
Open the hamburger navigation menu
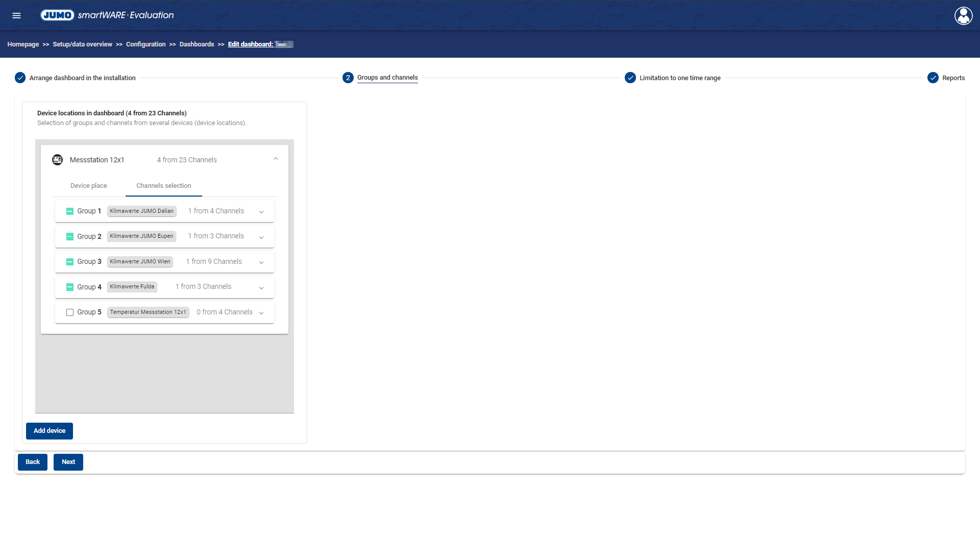click(x=16, y=15)
